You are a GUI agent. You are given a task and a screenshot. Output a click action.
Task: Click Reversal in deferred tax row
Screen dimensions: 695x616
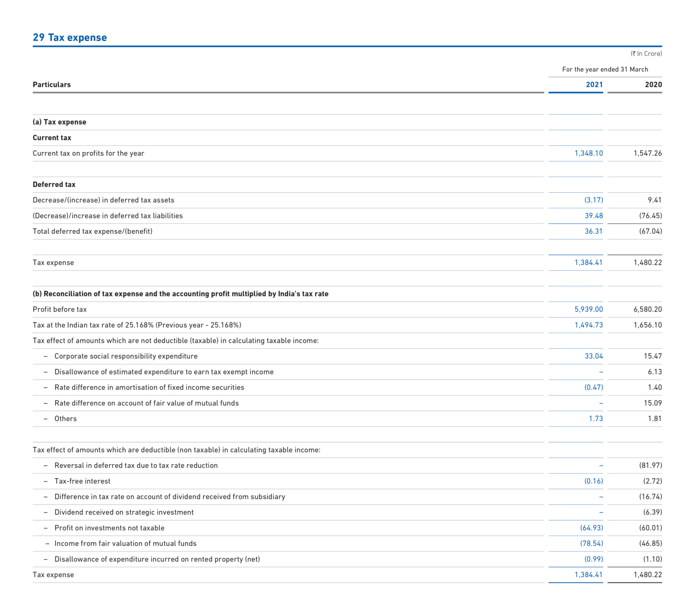coord(136,465)
